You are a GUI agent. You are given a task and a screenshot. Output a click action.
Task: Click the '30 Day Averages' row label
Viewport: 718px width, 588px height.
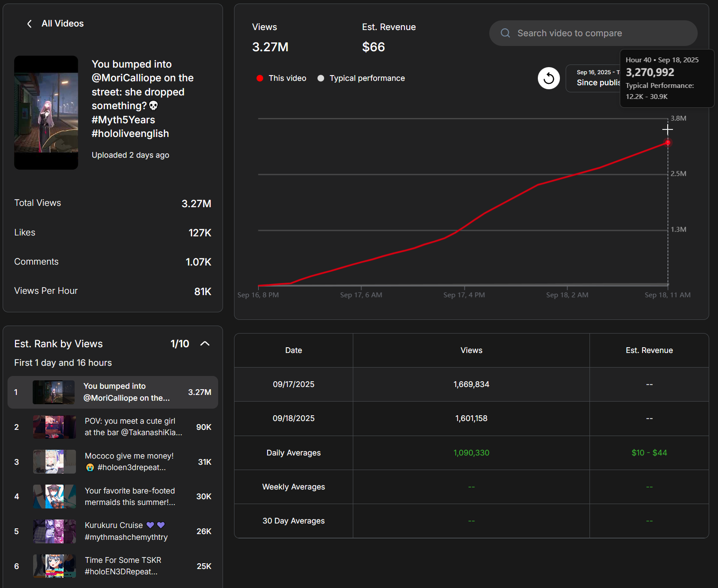point(294,521)
